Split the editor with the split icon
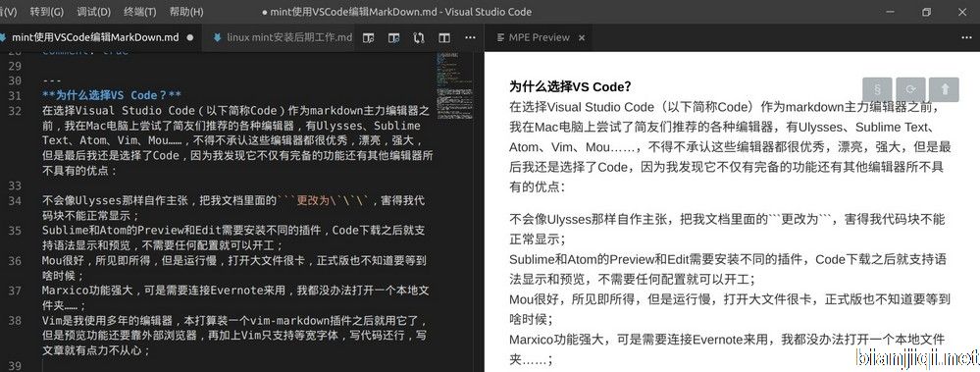The image size is (980, 372). pyautogui.click(x=444, y=37)
